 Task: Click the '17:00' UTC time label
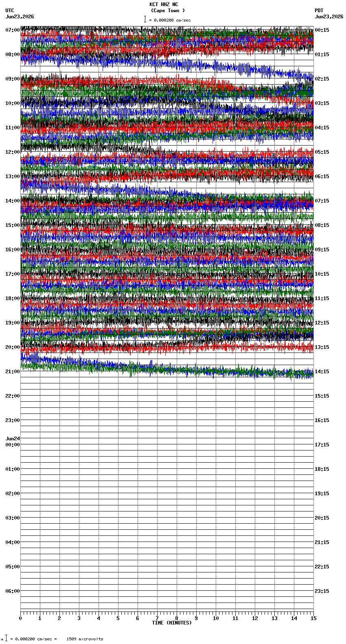pos(12,274)
